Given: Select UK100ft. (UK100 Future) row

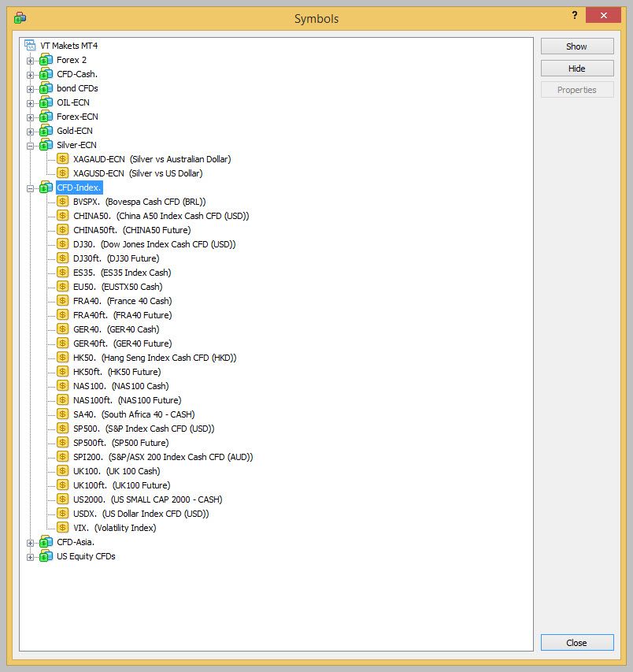Looking at the screenshot, I should [121, 485].
